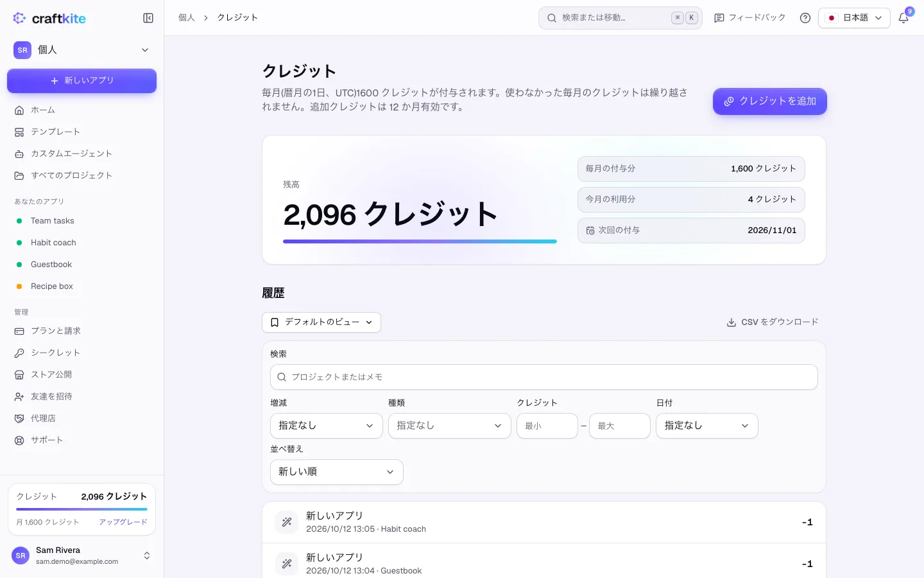The height and width of the screenshot is (578, 924).
Task: Click the 最大 credit input
Action: (x=620, y=426)
